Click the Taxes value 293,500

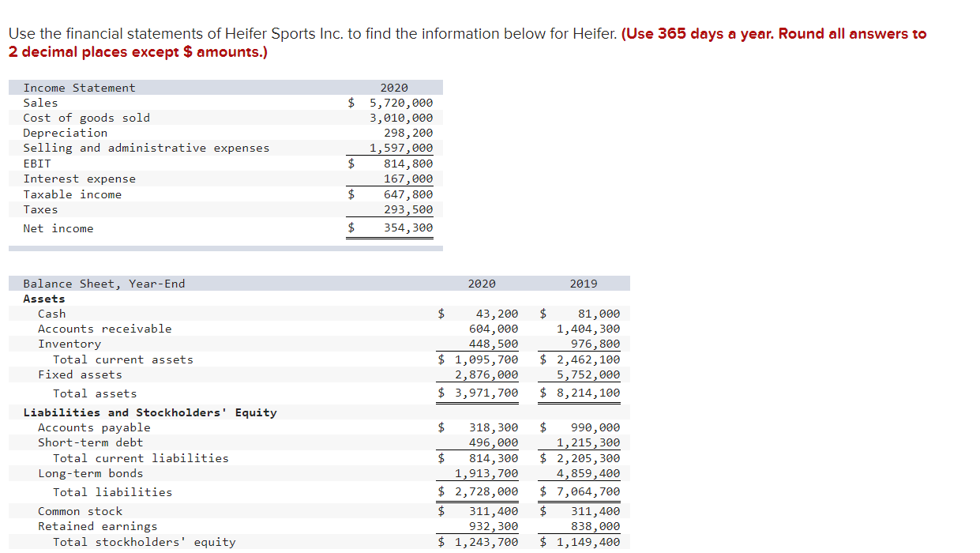point(408,209)
